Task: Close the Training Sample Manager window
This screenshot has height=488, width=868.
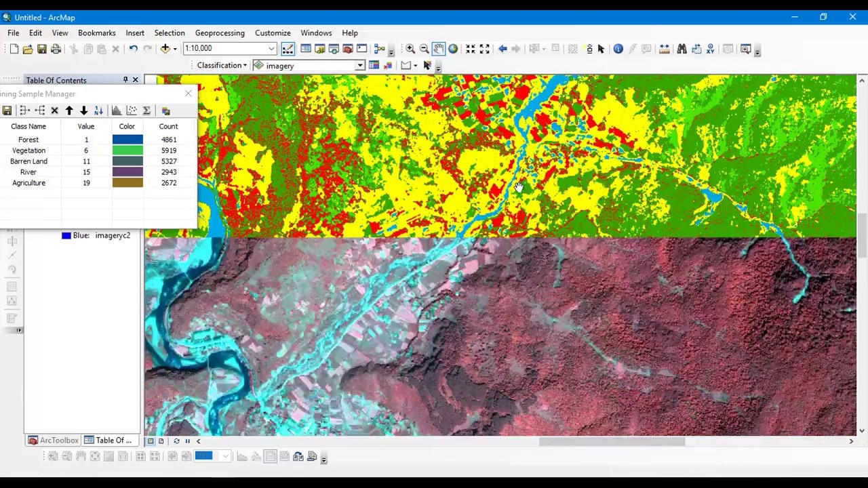Action: [188, 94]
